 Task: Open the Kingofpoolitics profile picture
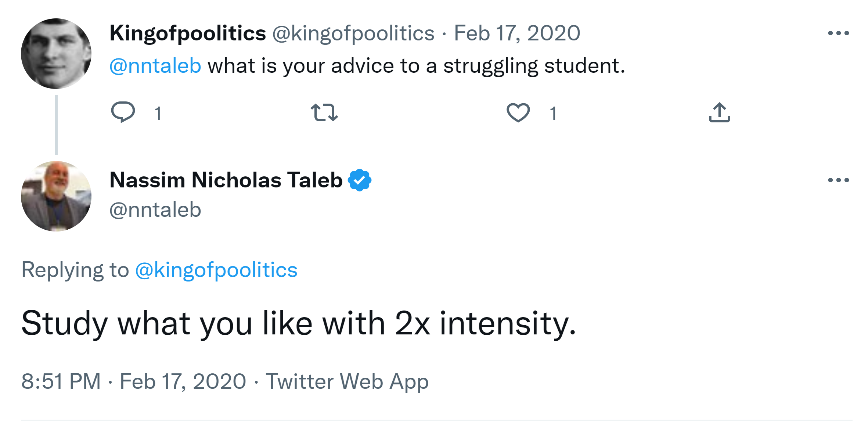[56, 54]
